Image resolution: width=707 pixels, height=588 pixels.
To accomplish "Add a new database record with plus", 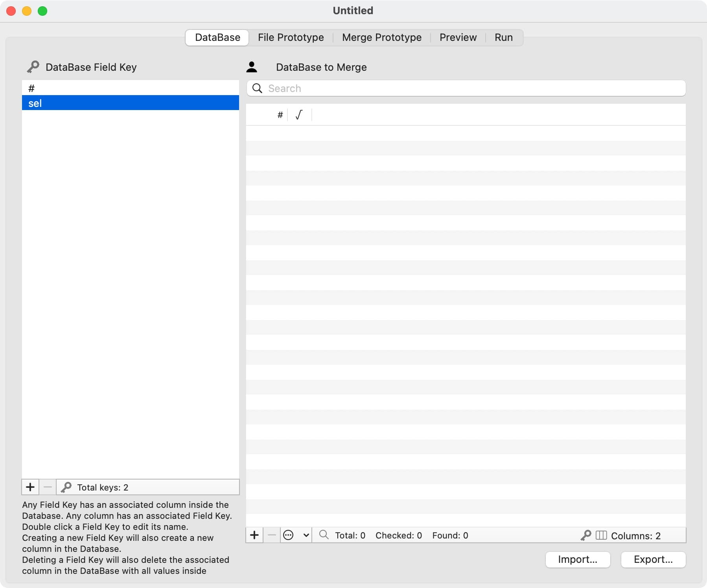I will [x=254, y=535].
